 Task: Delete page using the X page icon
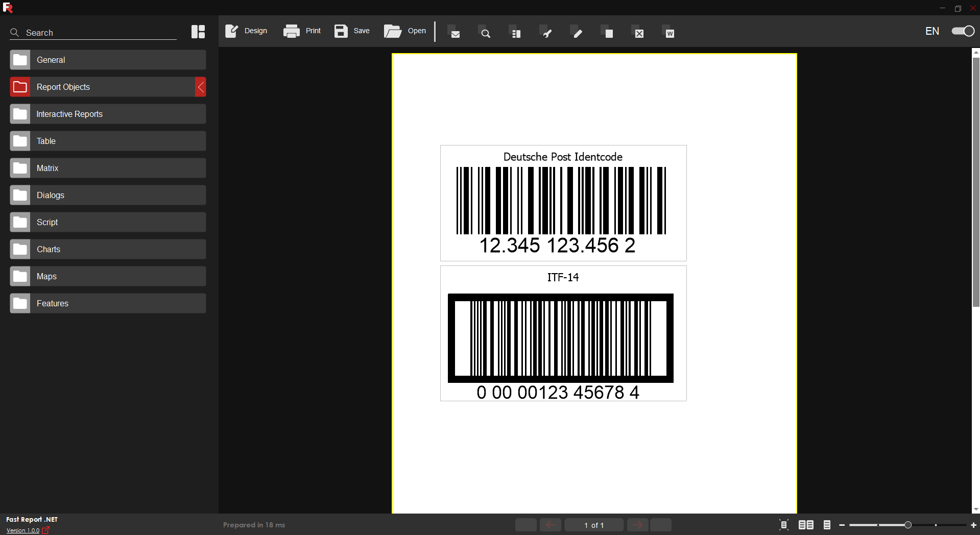(x=638, y=32)
